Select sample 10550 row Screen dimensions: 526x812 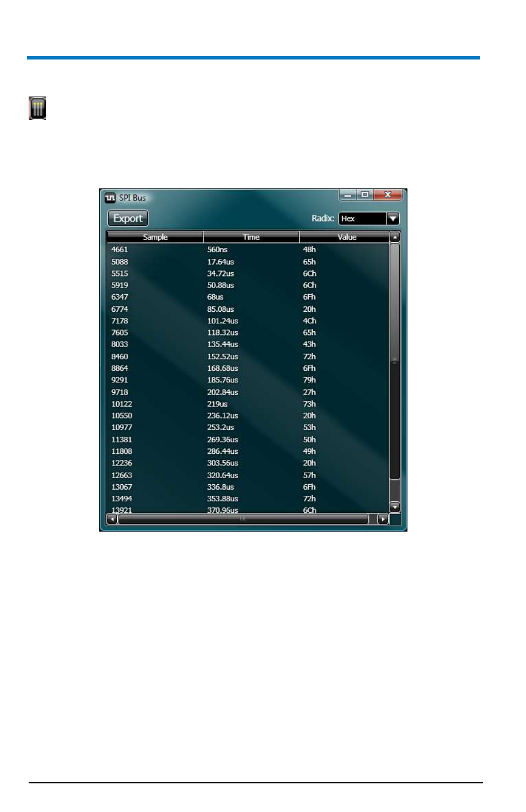(x=248, y=416)
